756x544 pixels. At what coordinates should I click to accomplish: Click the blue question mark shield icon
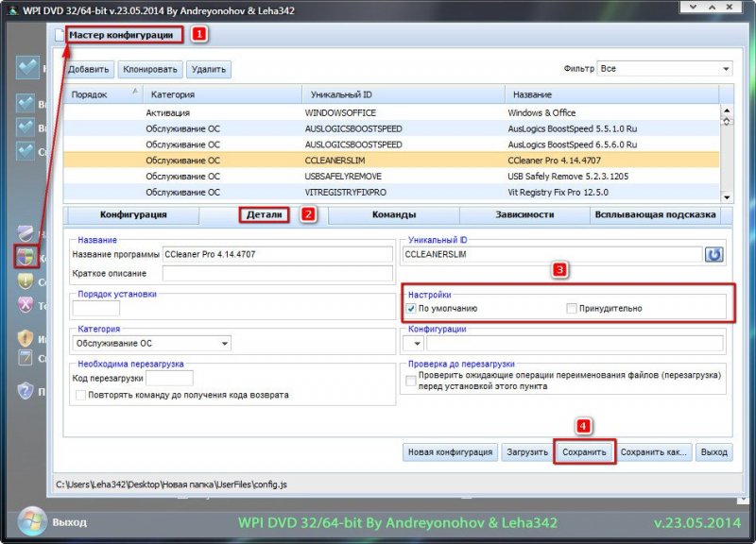coord(26,390)
